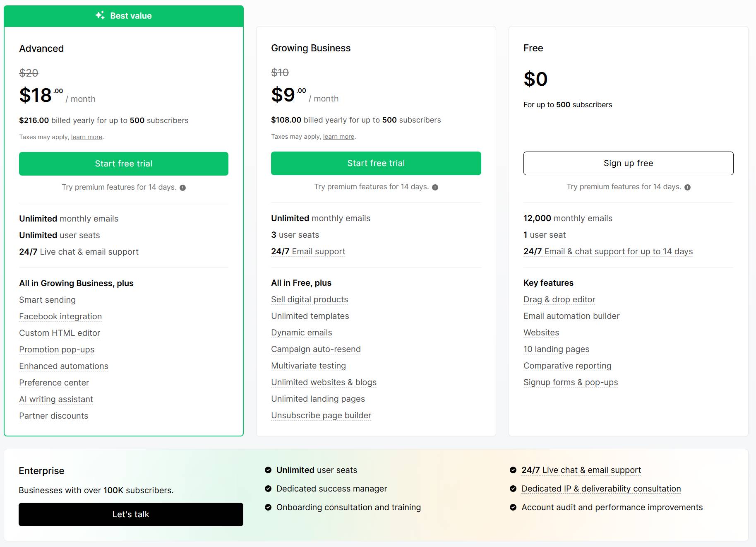
Task: Click the Smart sending feature link
Action: 47,300
